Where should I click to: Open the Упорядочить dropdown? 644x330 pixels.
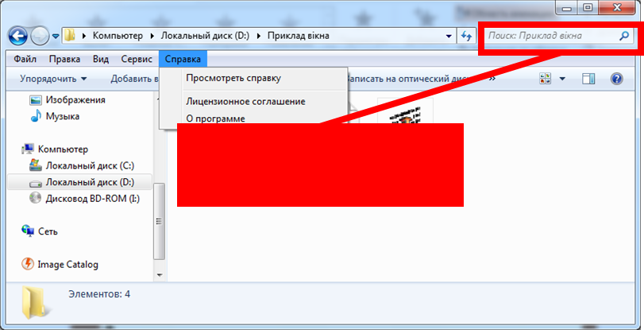coord(53,79)
